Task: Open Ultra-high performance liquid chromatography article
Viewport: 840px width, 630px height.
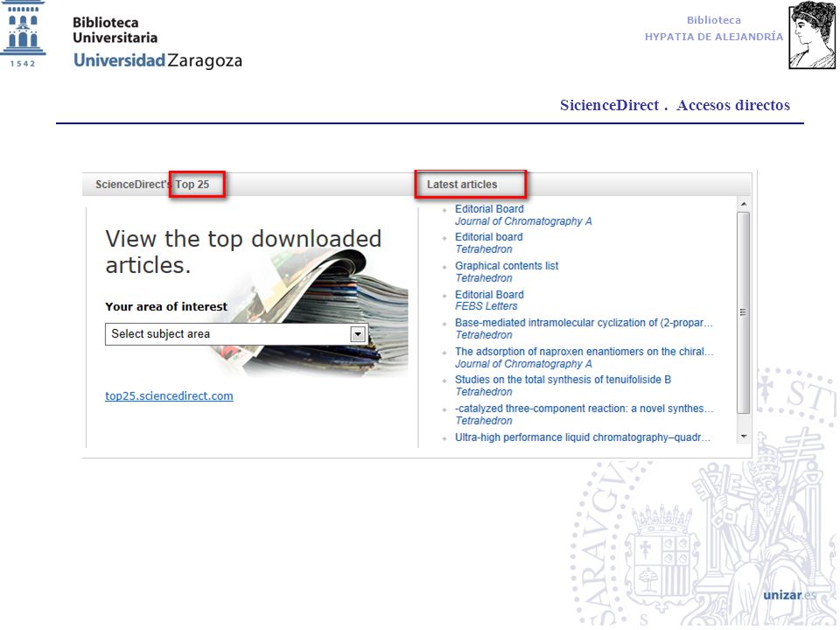Action: click(583, 437)
